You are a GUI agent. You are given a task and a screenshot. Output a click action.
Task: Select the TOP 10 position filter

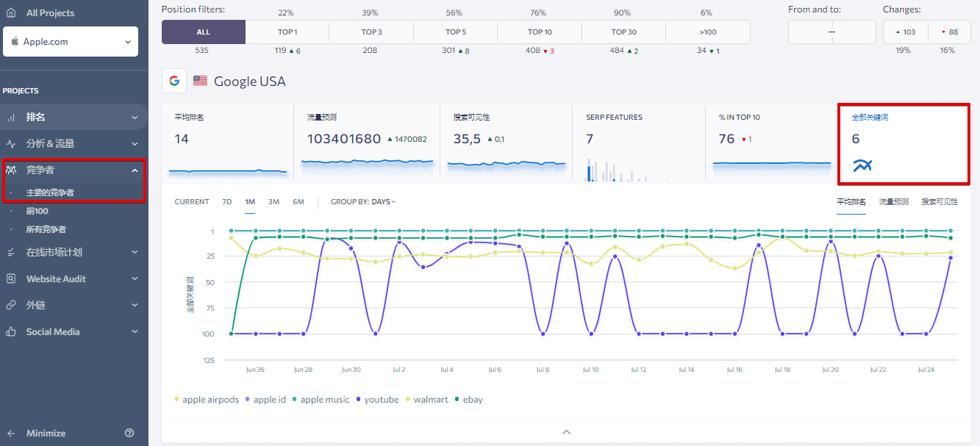tap(540, 32)
